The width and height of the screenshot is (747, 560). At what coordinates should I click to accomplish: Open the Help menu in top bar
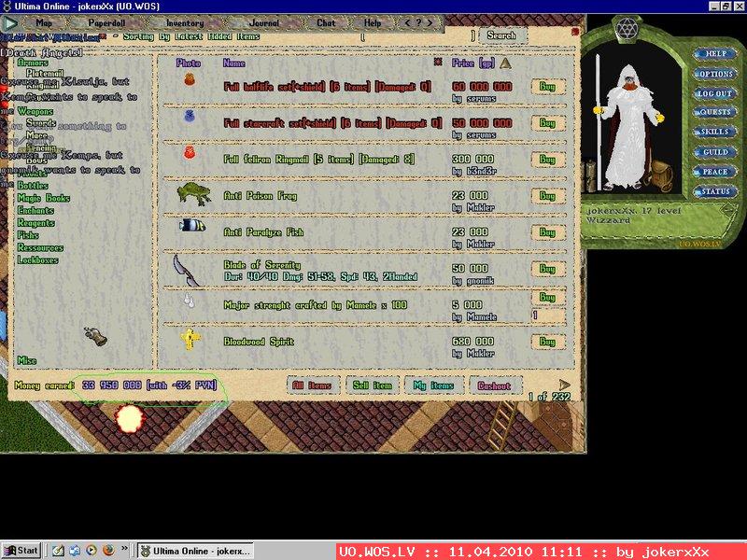(x=373, y=22)
